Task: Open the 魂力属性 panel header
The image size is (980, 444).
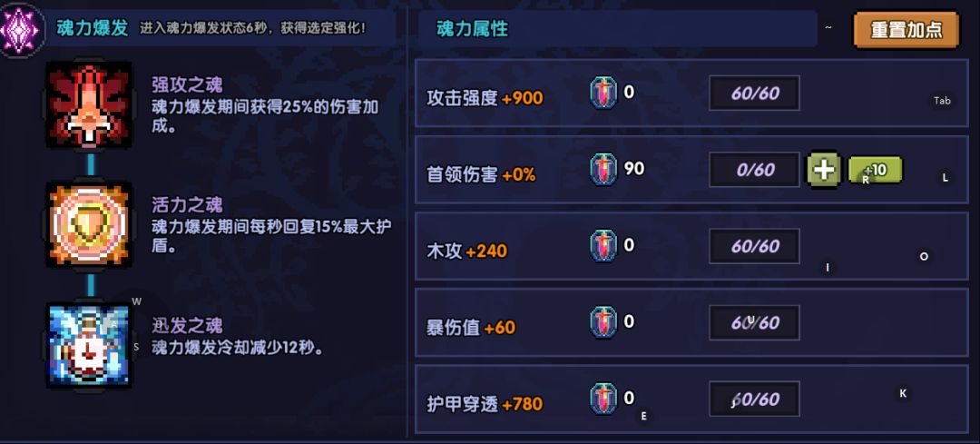Action: coord(472,29)
